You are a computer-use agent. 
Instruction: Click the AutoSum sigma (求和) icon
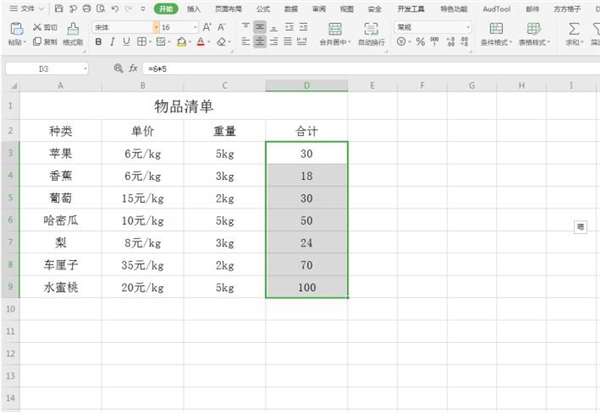[x=574, y=29]
